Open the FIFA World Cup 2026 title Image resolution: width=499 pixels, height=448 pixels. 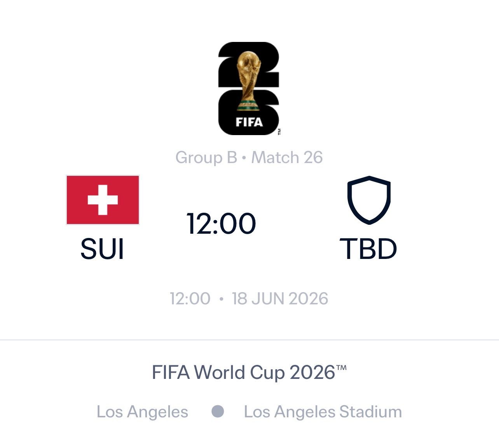click(249, 372)
